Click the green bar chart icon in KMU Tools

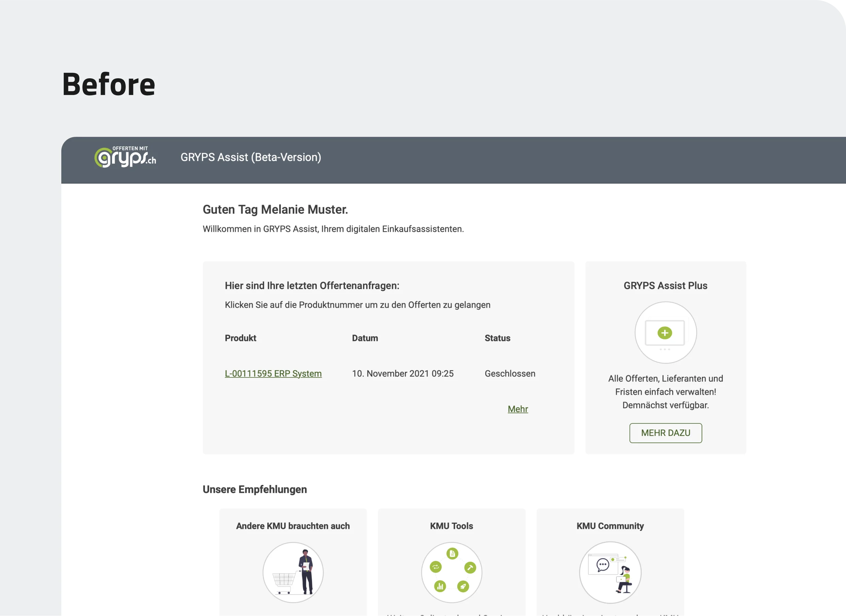click(x=440, y=586)
